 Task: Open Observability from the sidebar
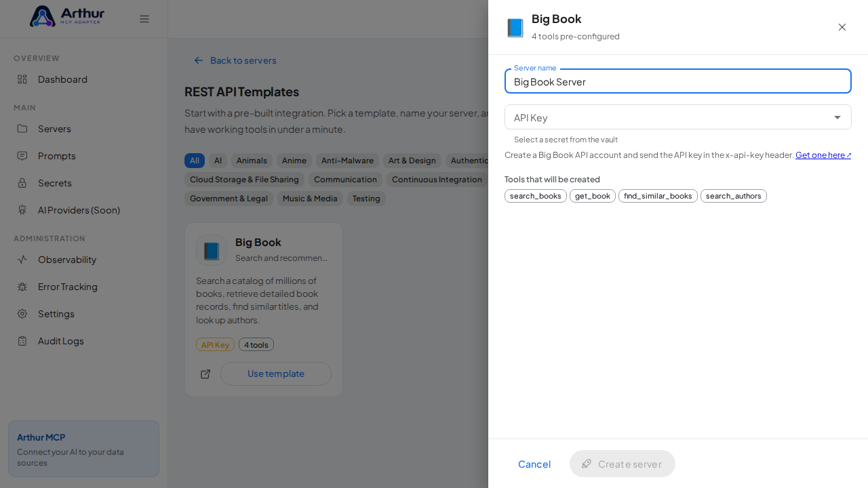[x=84, y=260]
